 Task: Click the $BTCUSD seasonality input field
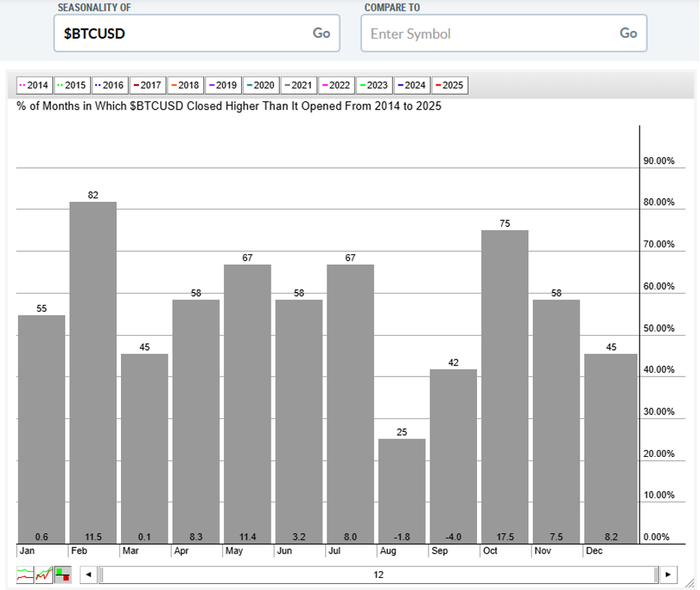(151, 33)
